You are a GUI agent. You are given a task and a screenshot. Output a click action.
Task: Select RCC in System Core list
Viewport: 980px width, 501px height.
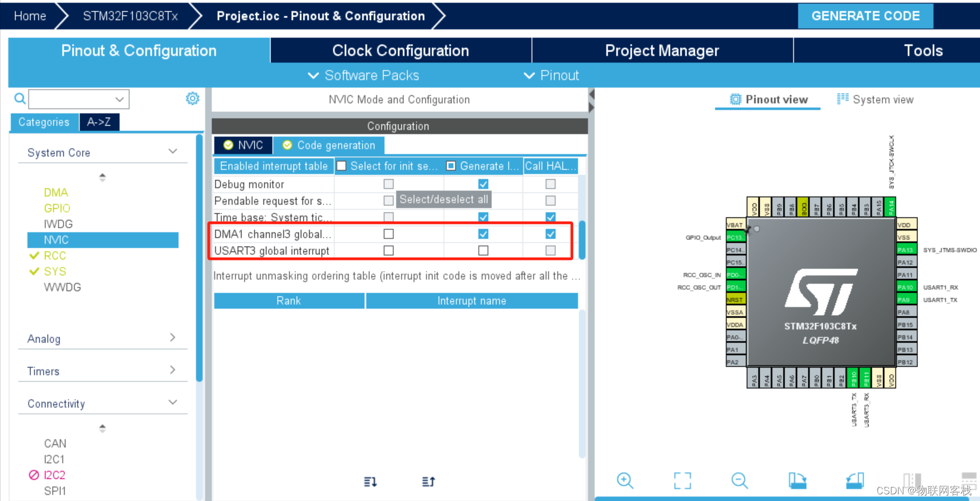[55, 255]
